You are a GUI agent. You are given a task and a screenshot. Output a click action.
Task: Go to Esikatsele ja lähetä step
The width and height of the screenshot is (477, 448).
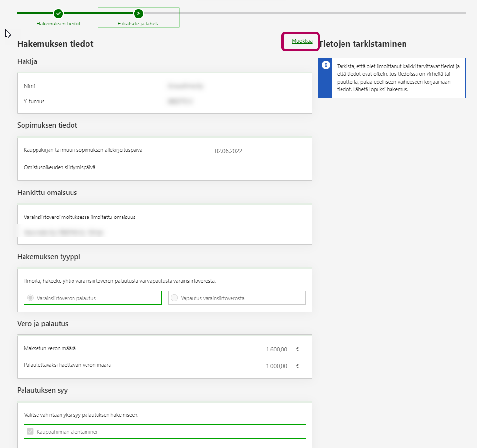point(138,23)
